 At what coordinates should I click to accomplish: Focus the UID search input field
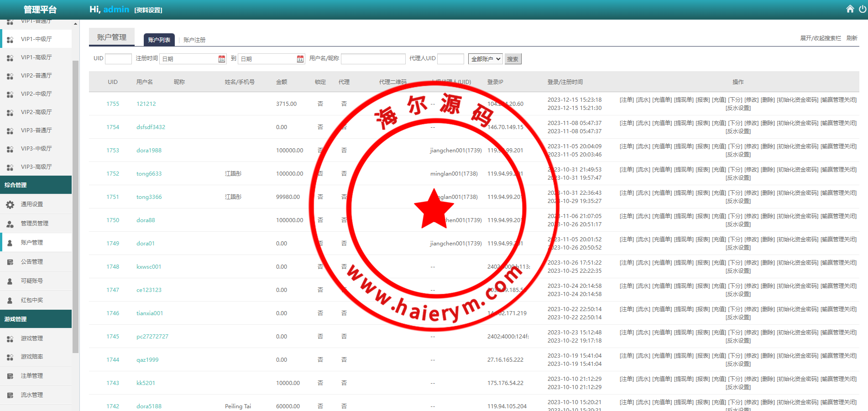(118, 59)
